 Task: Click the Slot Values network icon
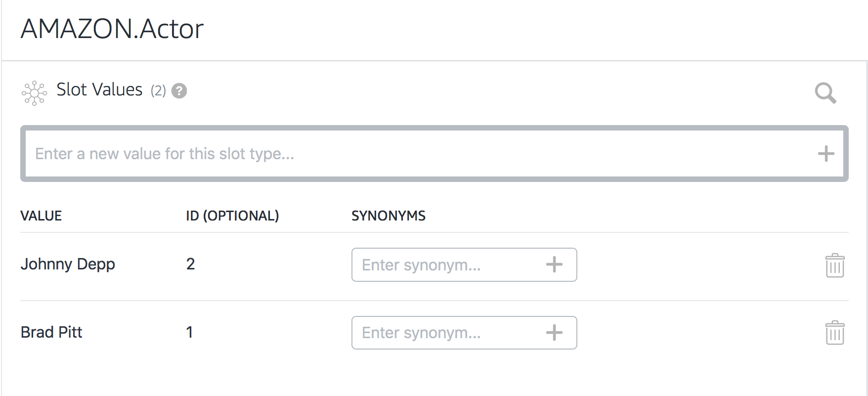pos(34,92)
